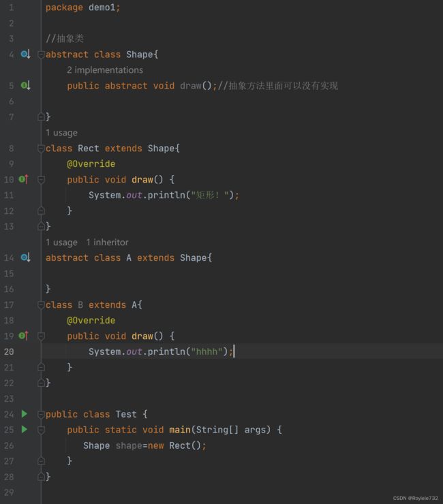
Task: Click the 'main' method name
Action: (180, 430)
